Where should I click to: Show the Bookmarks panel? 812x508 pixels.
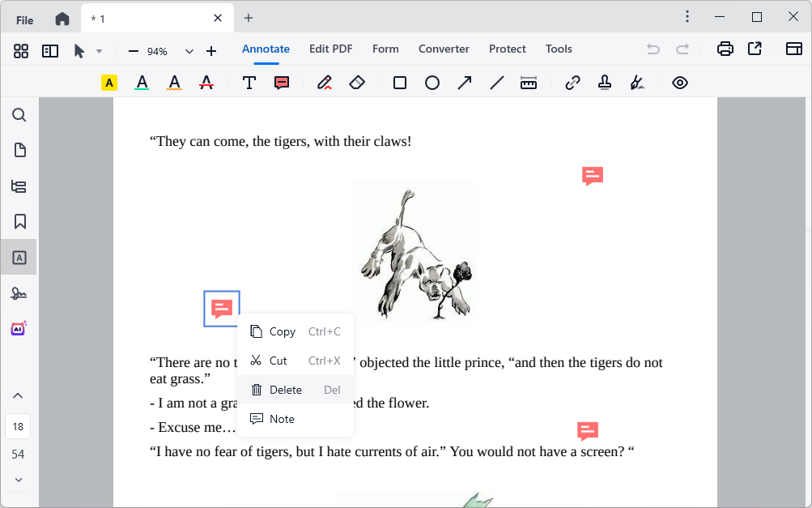pyautogui.click(x=18, y=221)
